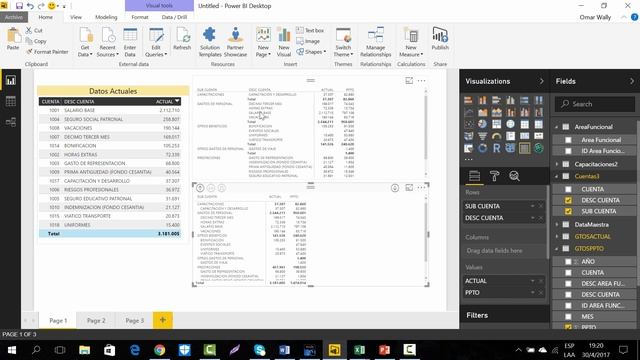Switch to the View ribbon tab
This screenshot has height=360, width=640.
[x=76, y=17]
